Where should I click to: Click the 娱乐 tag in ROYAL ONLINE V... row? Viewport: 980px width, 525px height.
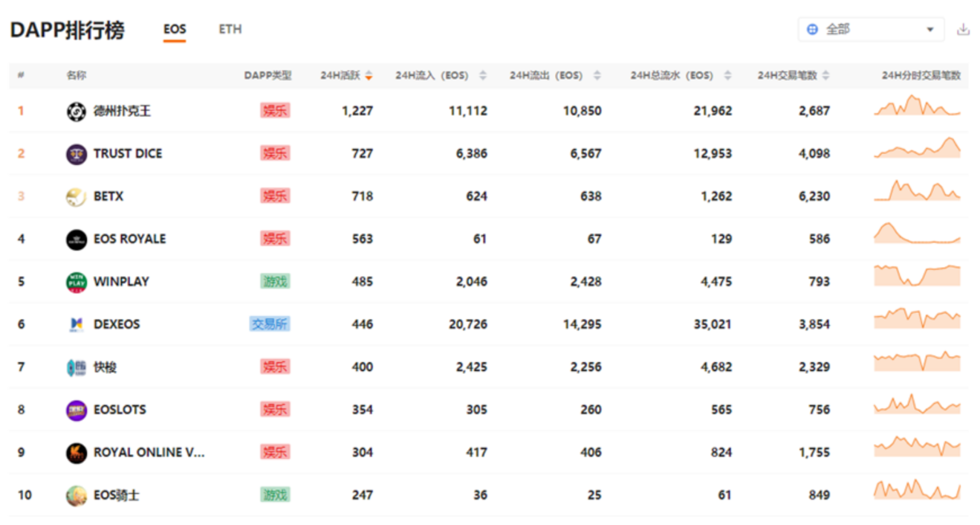point(275,452)
